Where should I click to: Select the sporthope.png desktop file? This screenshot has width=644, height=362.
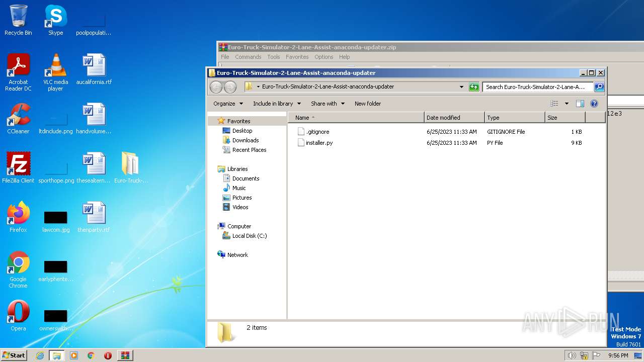pos(55,172)
